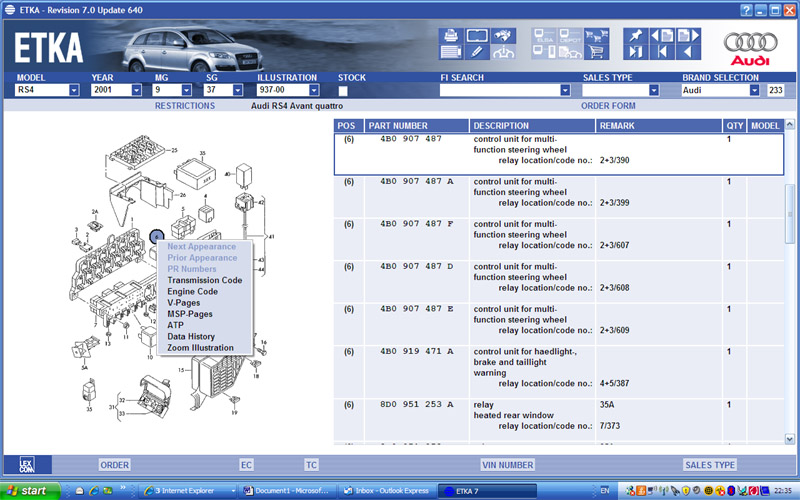
Task: Click the FI SEARCH input field
Action: tap(500, 90)
